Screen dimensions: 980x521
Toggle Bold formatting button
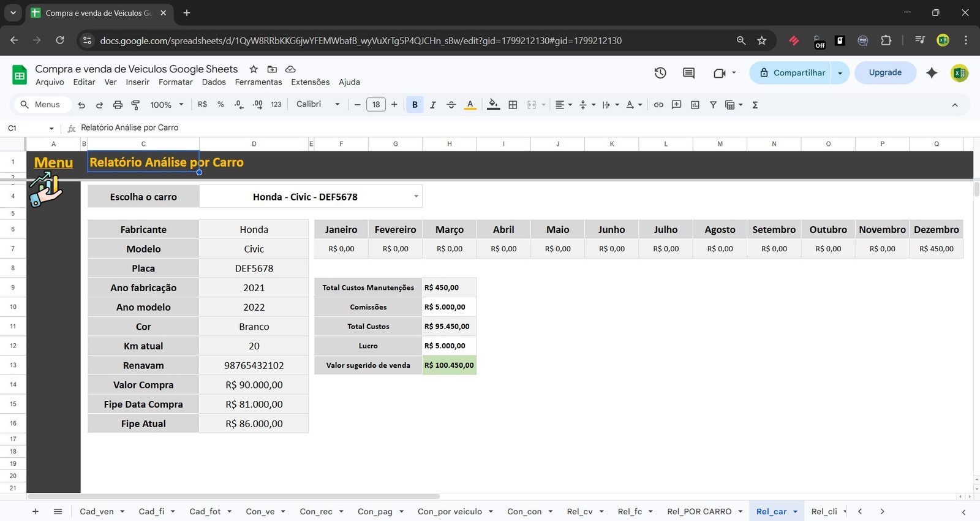coord(415,105)
